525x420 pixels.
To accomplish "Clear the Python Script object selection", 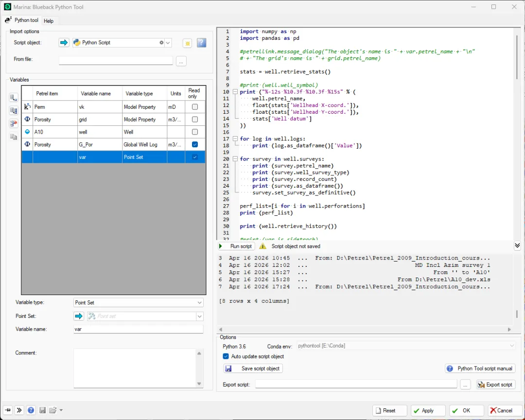I will pyautogui.click(x=161, y=43).
